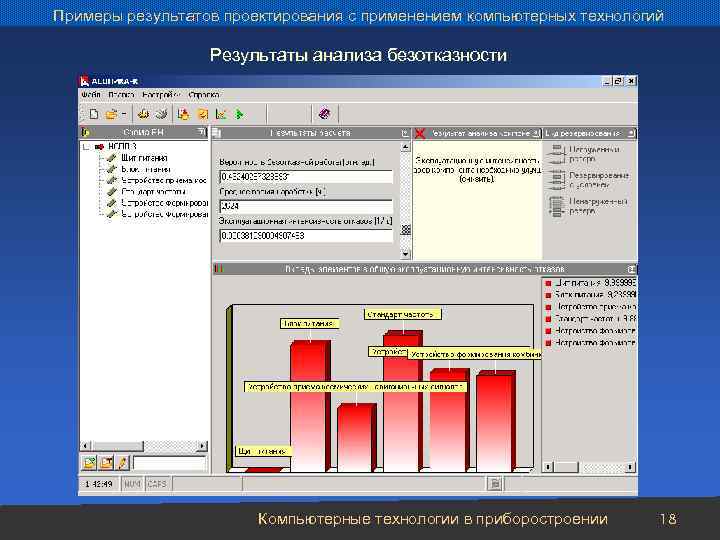Click Устройство приема entry in chart legend
The width and height of the screenshot is (720, 540).
596,307
